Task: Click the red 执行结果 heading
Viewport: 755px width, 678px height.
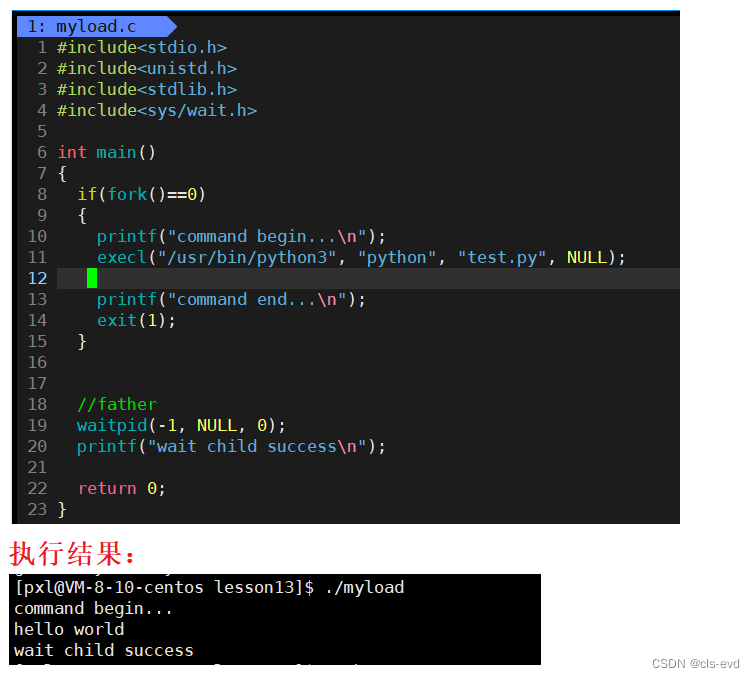Action: 72,553
